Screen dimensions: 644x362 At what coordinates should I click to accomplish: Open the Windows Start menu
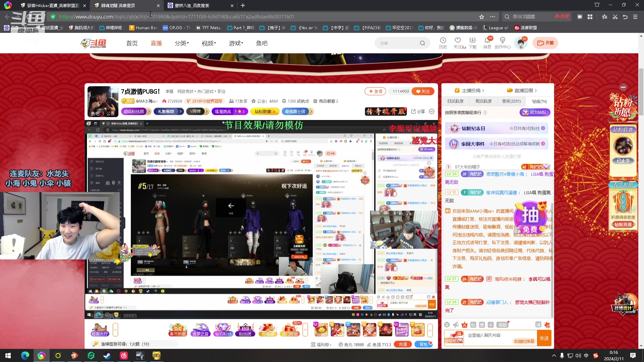coord(8,355)
